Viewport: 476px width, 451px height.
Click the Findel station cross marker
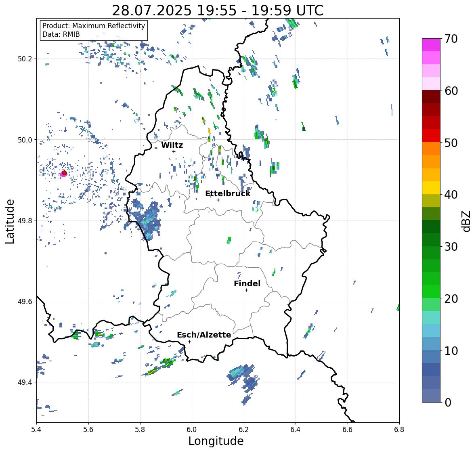pos(246,290)
